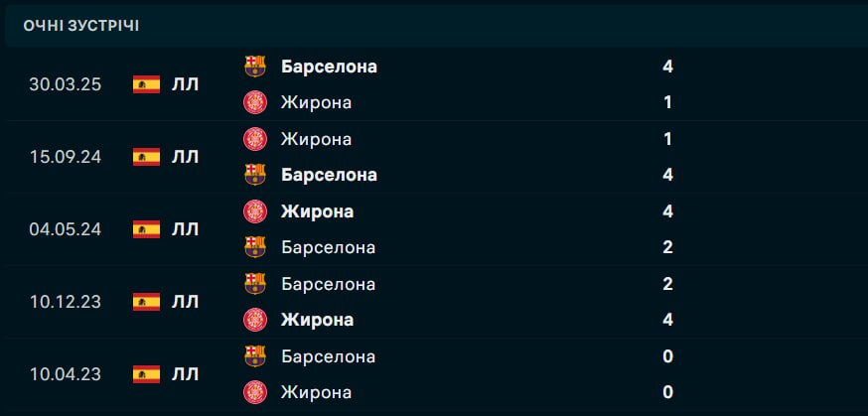Click Girona's score 0 in 10.04.23 match
868x416 pixels.
pyautogui.click(x=667, y=392)
